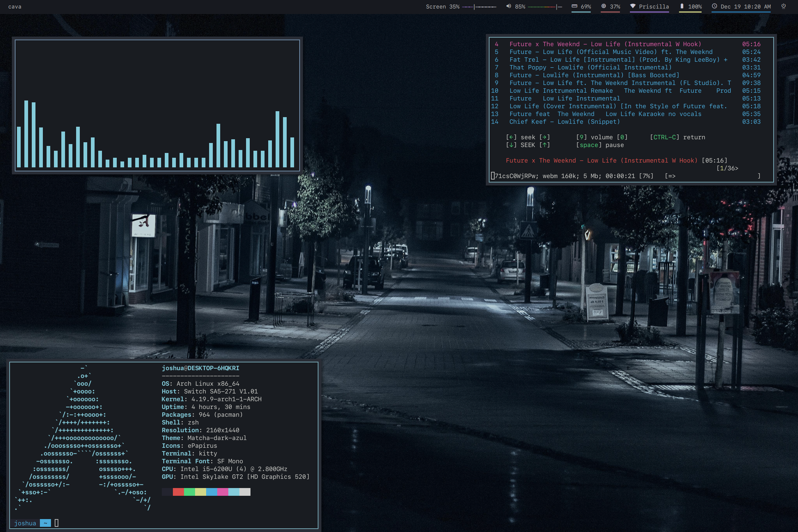Select track 7 That Poppy - Lowlife
Viewport: 798px width, 532px height.
coord(628,68)
